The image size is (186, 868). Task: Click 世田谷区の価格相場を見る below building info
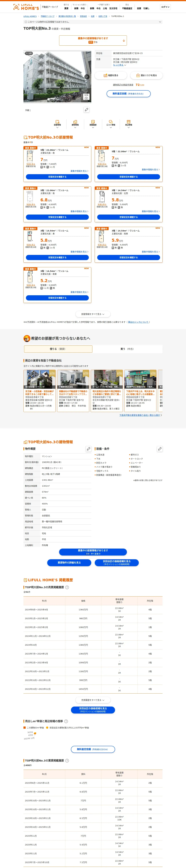point(117,563)
